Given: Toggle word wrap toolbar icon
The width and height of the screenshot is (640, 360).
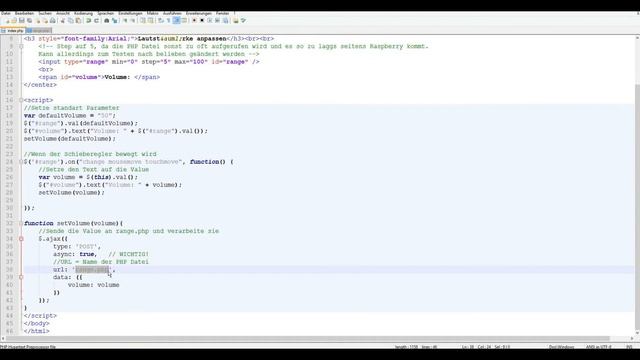Looking at the screenshot, I should click(160, 20).
